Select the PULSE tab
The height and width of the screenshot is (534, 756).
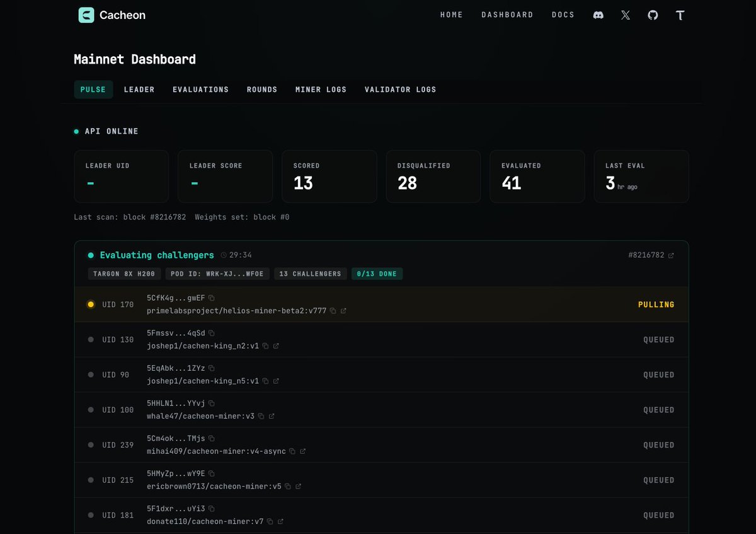pyautogui.click(x=93, y=90)
